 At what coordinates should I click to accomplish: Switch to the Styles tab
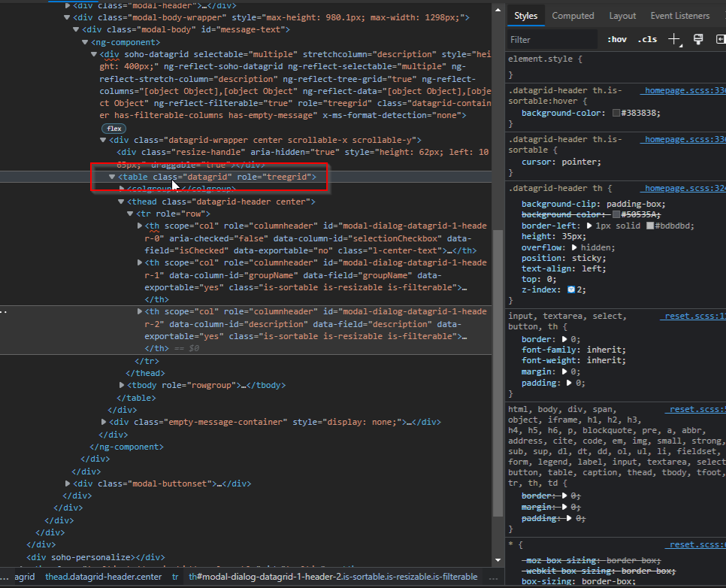tap(525, 16)
